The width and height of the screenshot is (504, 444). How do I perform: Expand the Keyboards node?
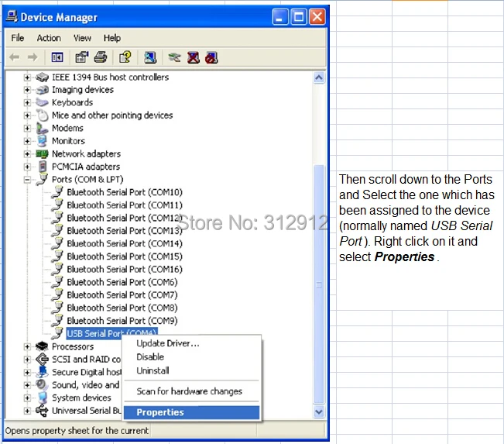27,103
